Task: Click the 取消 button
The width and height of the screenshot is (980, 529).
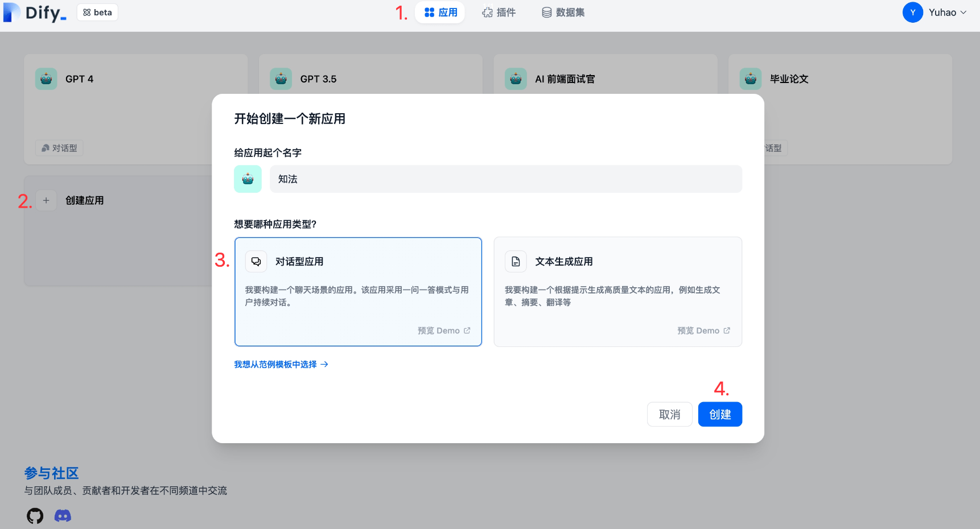Action: (x=670, y=414)
